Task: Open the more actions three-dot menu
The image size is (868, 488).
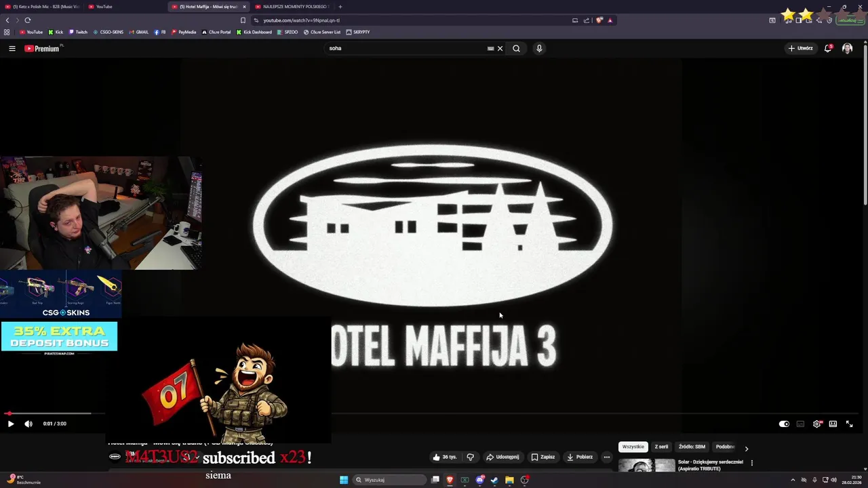Action: click(607, 457)
